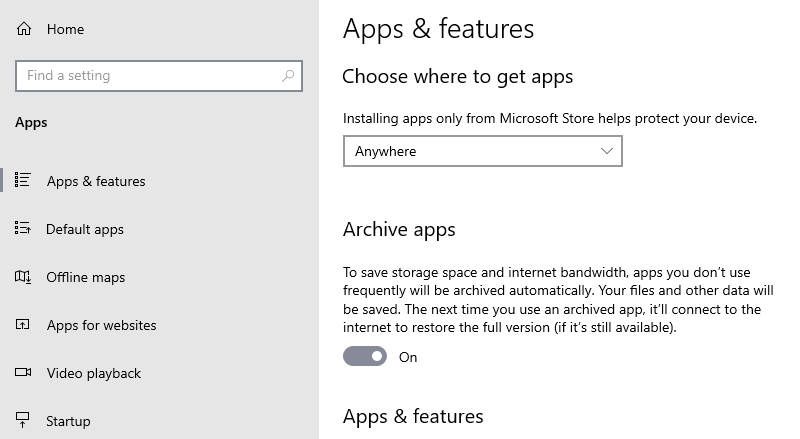Click the Apps section header in sidebar

[31, 123]
